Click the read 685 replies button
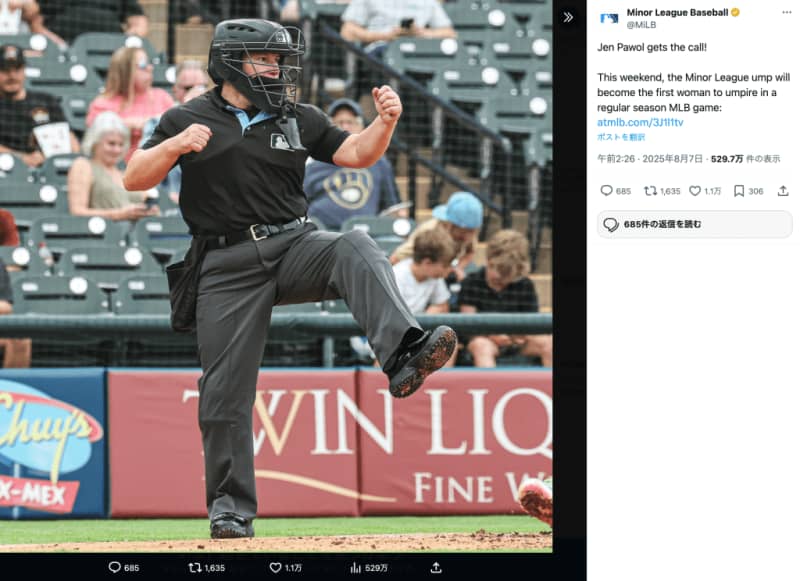The image size is (800, 581). 694,224
